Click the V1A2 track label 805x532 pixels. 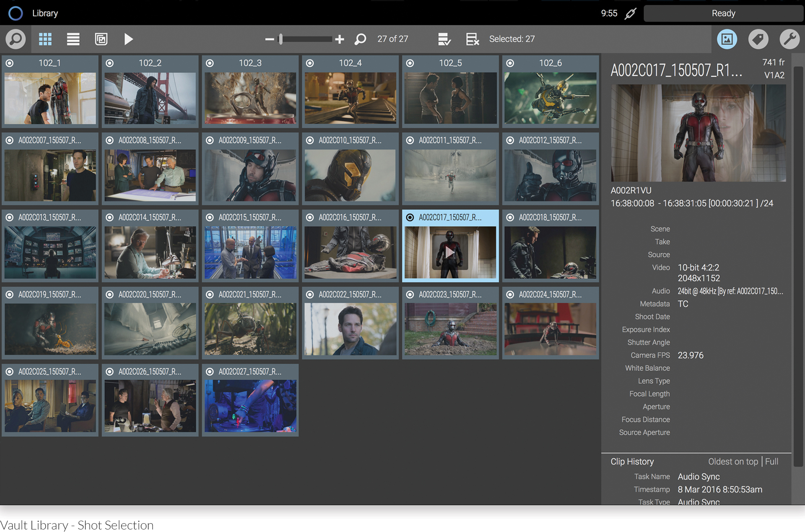click(774, 75)
